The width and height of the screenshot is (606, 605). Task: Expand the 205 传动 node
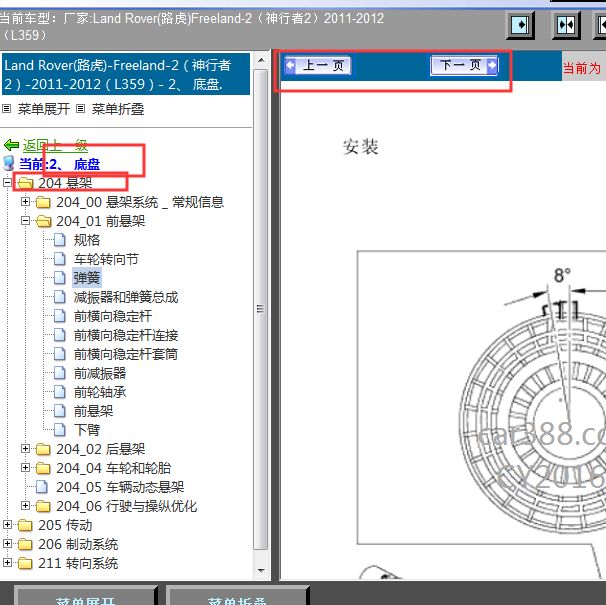[7, 525]
